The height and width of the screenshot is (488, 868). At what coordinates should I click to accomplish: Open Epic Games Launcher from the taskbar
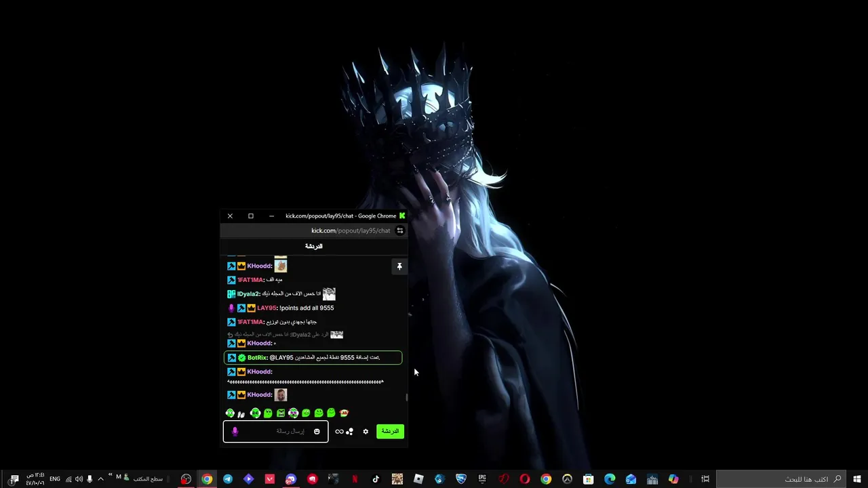[x=482, y=479]
